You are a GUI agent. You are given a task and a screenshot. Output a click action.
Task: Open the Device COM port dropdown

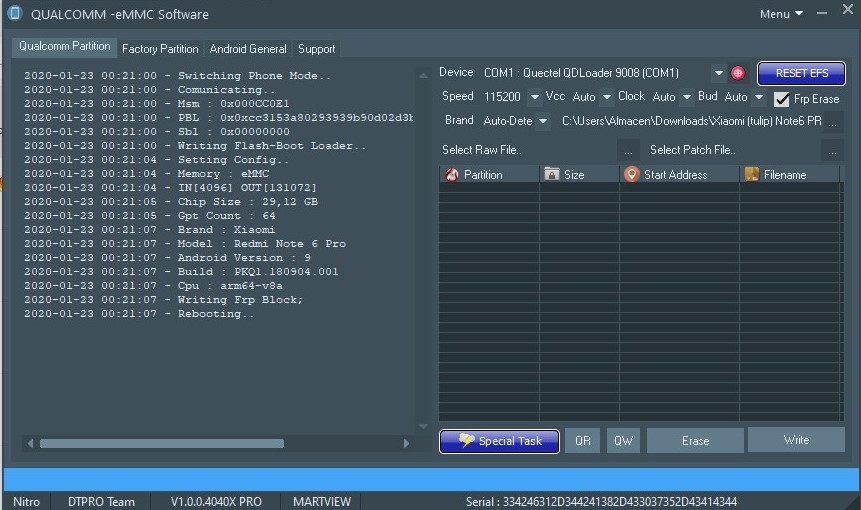tap(718, 73)
